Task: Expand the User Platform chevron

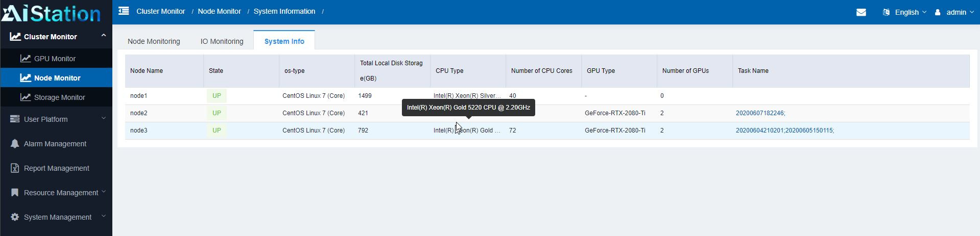Action: click(x=104, y=118)
